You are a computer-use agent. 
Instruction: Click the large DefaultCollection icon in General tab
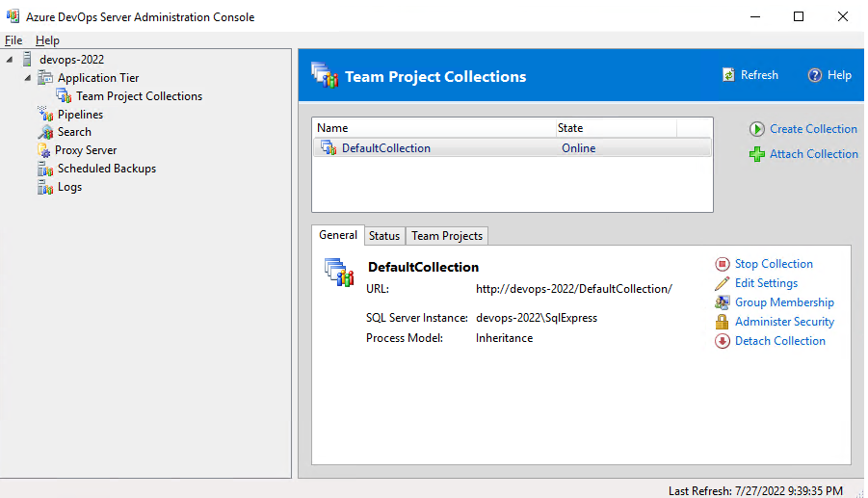[339, 273]
